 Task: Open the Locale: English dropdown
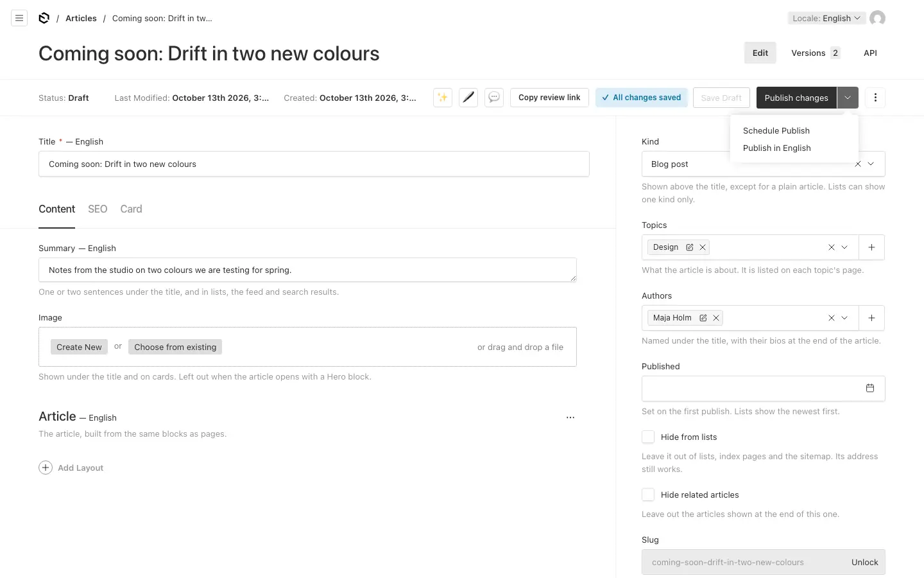[826, 18]
